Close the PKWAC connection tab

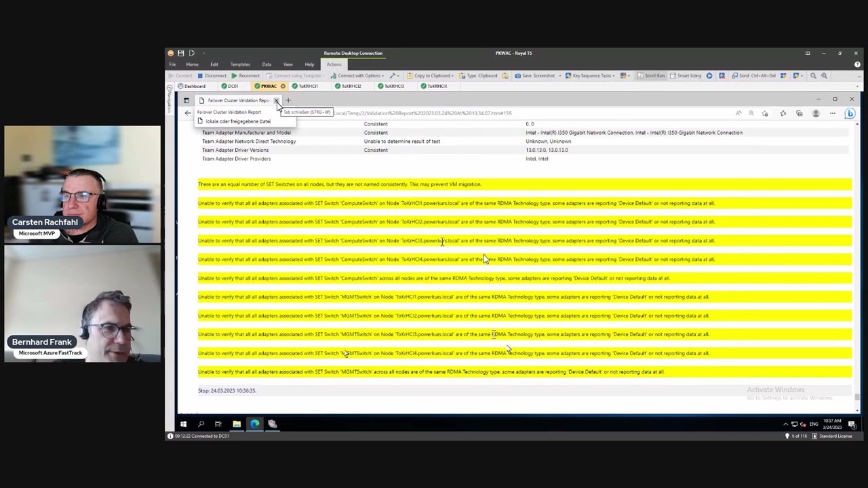click(283, 86)
